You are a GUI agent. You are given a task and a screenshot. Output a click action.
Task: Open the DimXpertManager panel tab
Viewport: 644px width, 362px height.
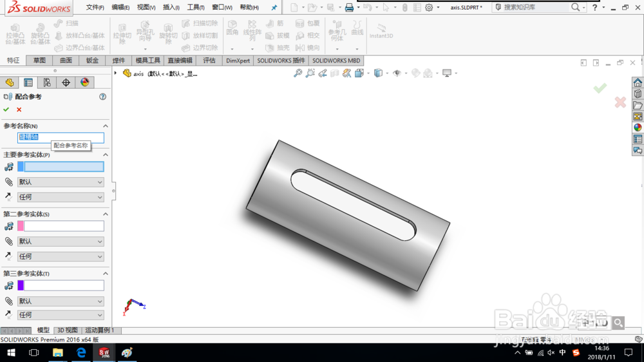click(66, 82)
